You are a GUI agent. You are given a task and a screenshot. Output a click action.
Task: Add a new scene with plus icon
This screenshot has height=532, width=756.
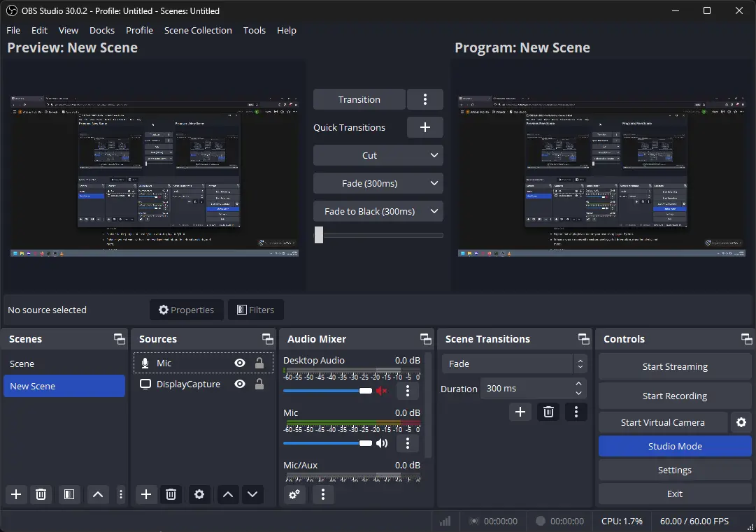(16, 494)
